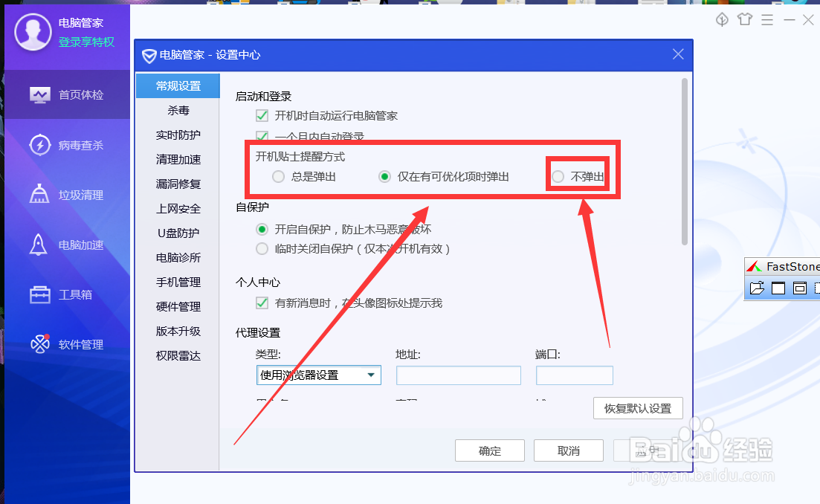Select 仅在有可优化项时弹出 radio option
The width and height of the screenshot is (820, 504).
point(384,177)
